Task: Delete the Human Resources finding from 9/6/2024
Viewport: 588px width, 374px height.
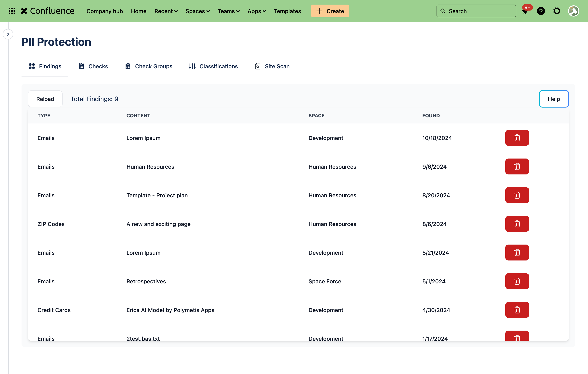Action: [x=517, y=166]
